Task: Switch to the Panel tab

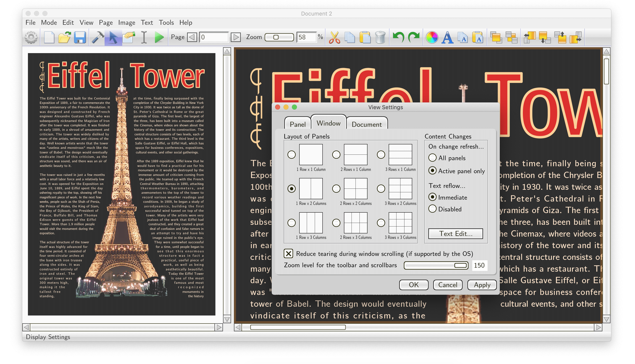Action: tap(298, 124)
